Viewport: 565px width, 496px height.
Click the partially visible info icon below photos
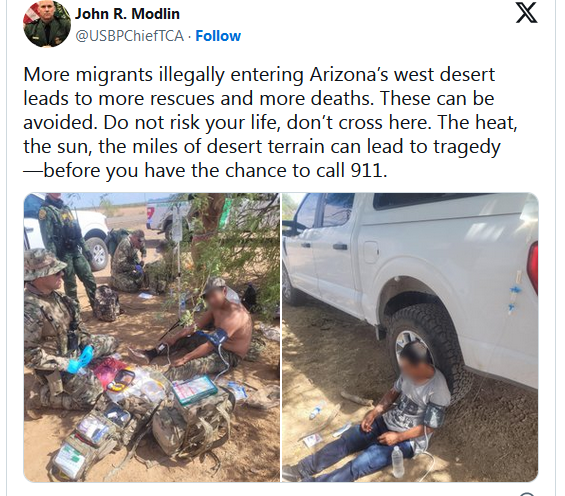tap(527, 494)
